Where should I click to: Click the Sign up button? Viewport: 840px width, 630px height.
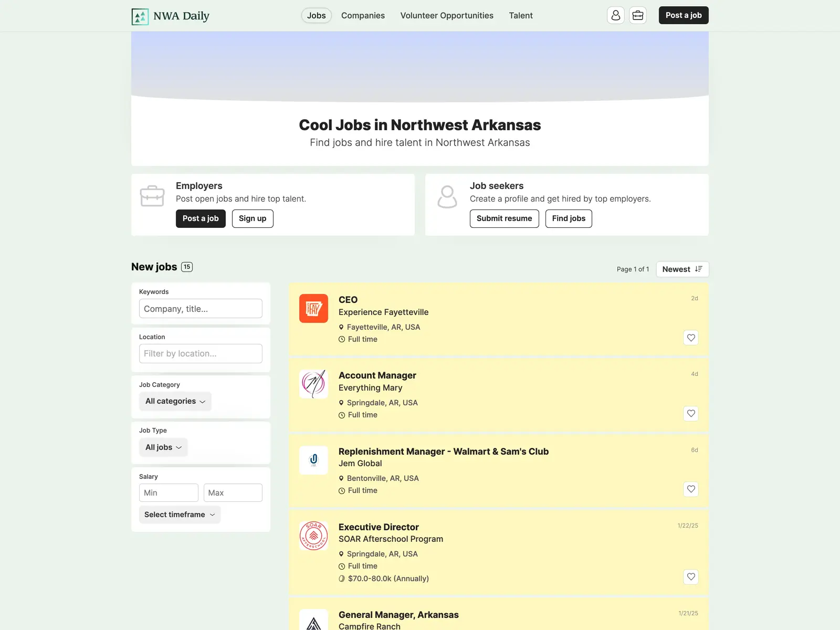[x=253, y=218]
